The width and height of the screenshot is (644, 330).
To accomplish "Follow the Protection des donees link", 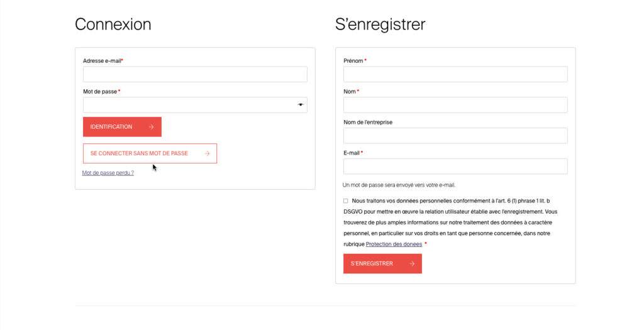I will pyautogui.click(x=394, y=245).
